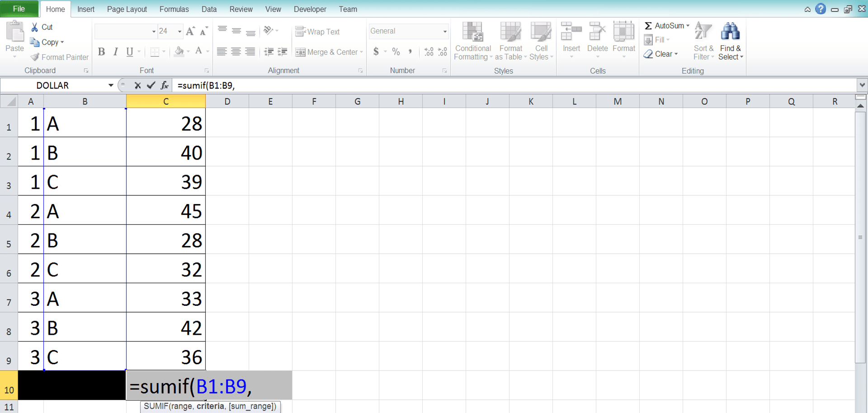Click the Delete cells icon
The height and width of the screenshot is (413, 868).
tap(597, 32)
